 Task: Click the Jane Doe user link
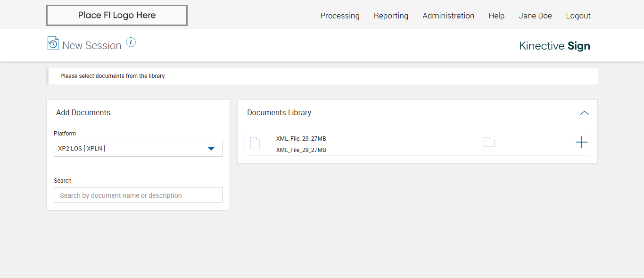click(x=535, y=16)
